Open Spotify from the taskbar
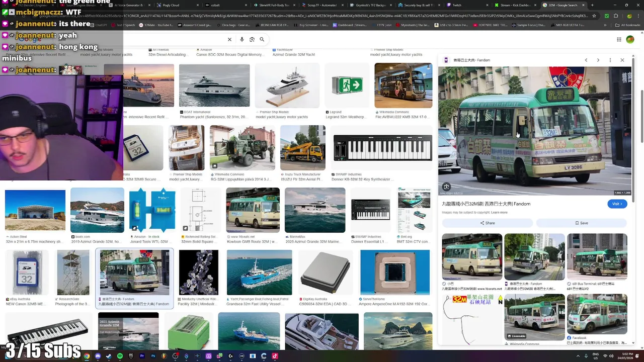This screenshot has width=644, height=362. 120,356
